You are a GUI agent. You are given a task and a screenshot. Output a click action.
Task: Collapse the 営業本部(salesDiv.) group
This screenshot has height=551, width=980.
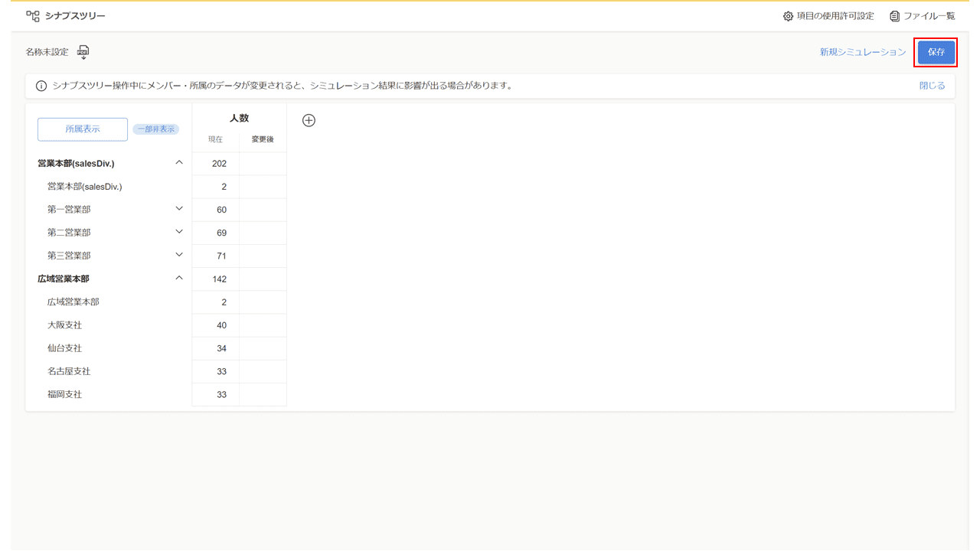[179, 162]
